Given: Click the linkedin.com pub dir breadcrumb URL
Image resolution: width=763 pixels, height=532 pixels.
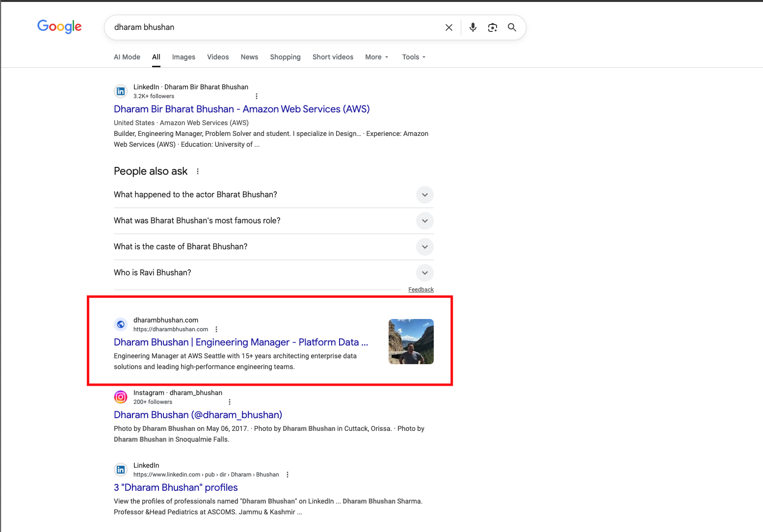Looking at the screenshot, I should tap(206, 475).
